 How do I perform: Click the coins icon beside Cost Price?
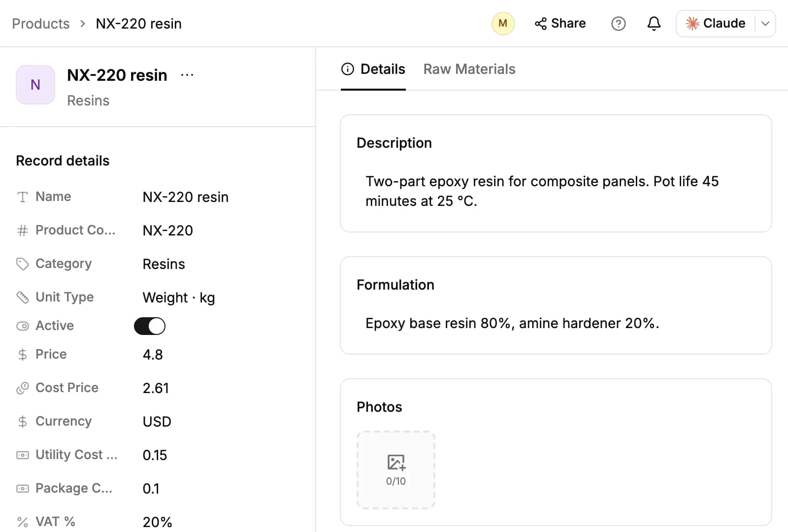23,388
